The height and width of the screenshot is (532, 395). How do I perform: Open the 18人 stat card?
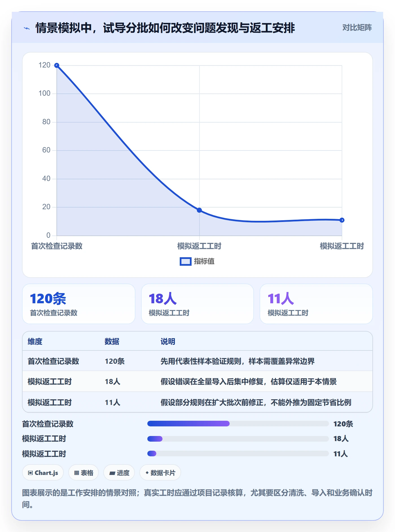(197, 304)
